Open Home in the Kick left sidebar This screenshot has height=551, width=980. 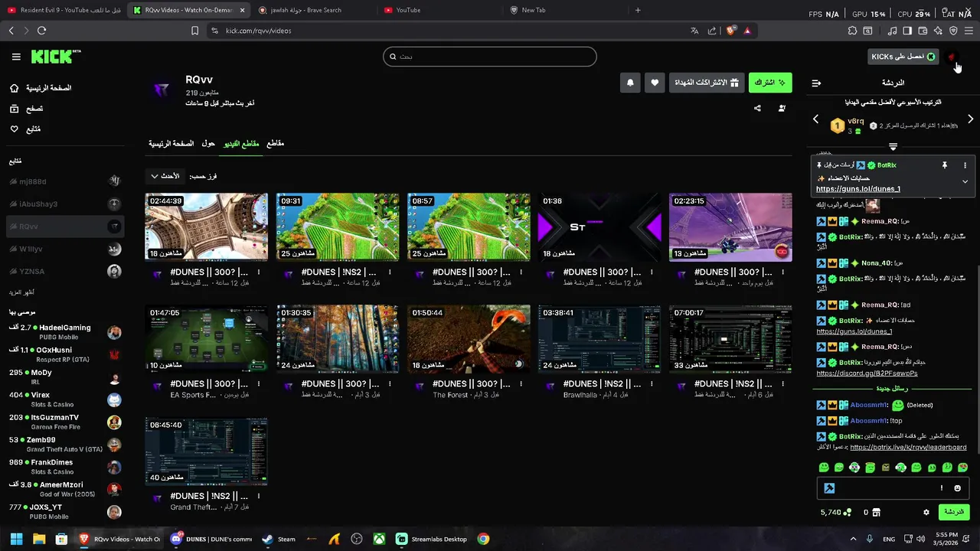click(x=41, y=88)
